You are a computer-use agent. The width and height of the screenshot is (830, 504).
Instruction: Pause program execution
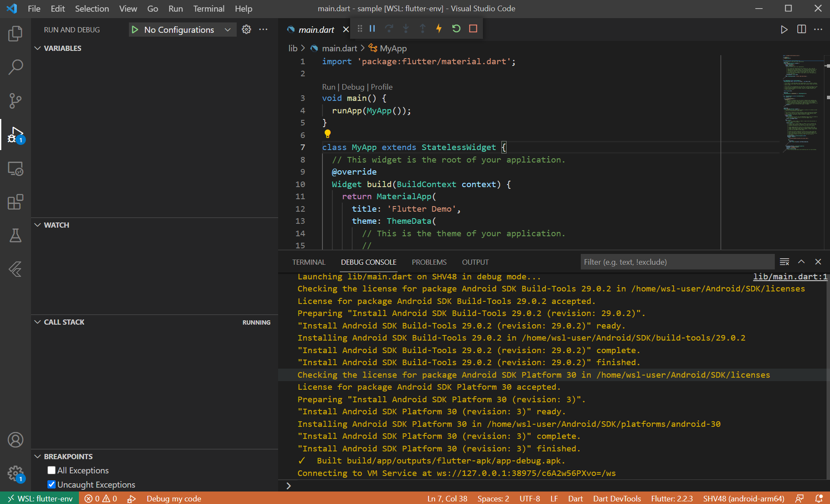pos(372,28)
